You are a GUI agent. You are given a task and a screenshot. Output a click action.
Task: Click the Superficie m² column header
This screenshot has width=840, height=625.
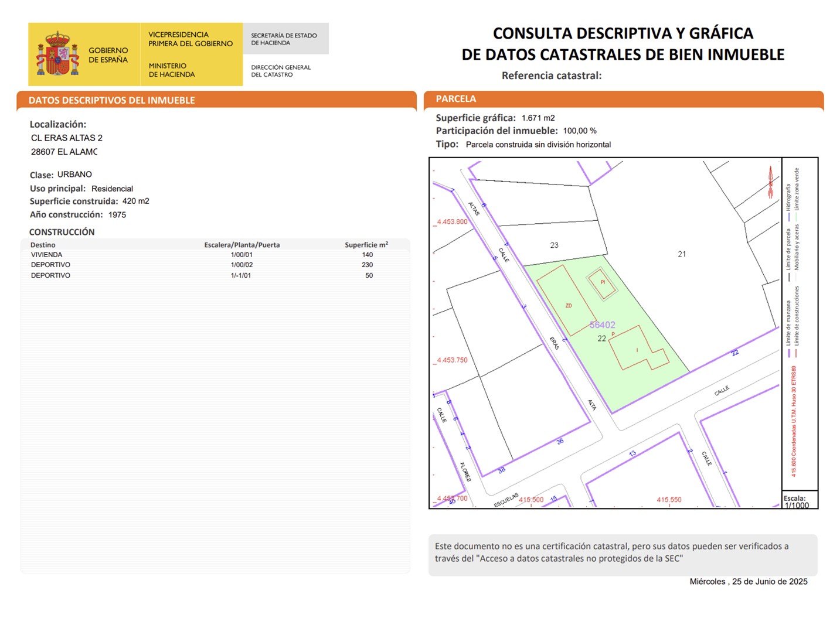tap(366, 245)
